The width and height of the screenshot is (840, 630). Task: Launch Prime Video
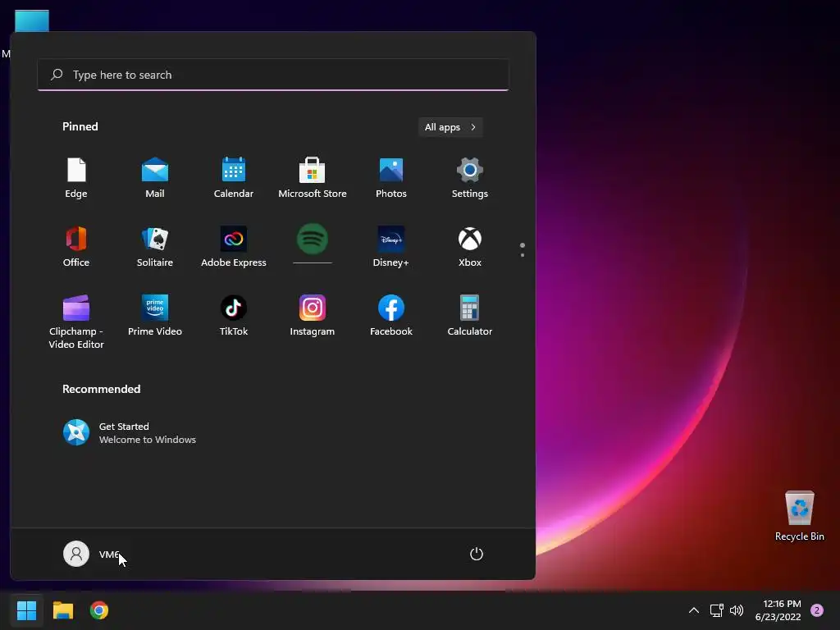155,316
